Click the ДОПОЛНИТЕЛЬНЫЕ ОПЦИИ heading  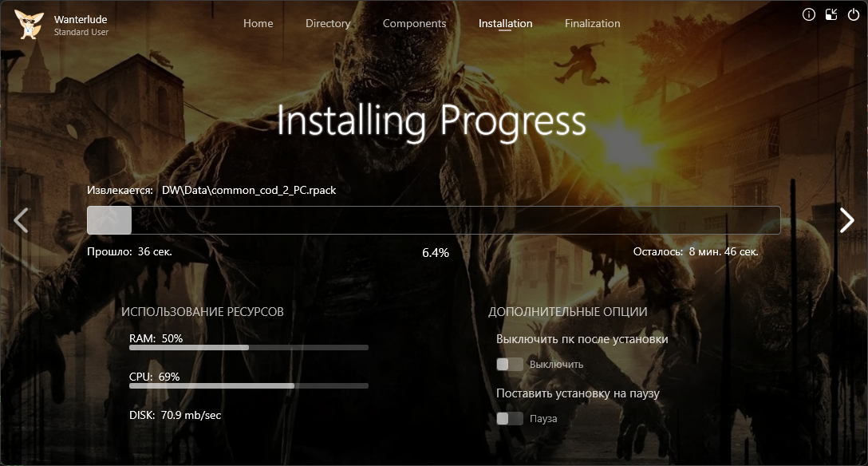pos(567,311)
